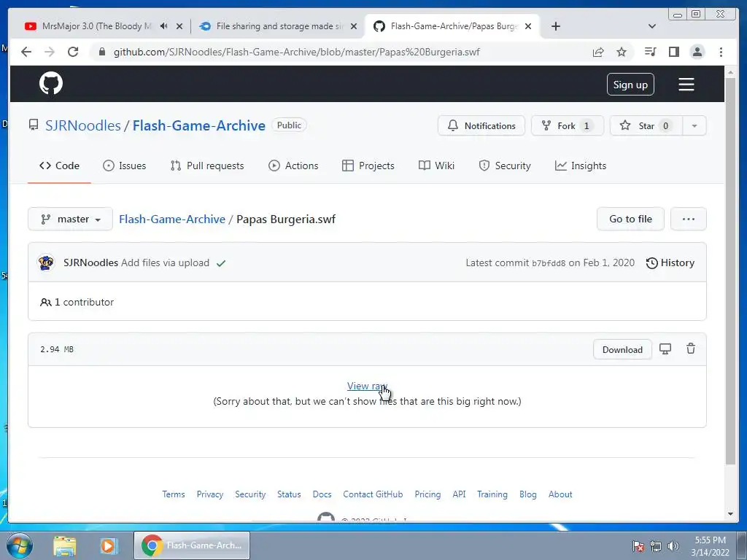
Task: Open a new Chrome tab
Action: click(555, 26)
